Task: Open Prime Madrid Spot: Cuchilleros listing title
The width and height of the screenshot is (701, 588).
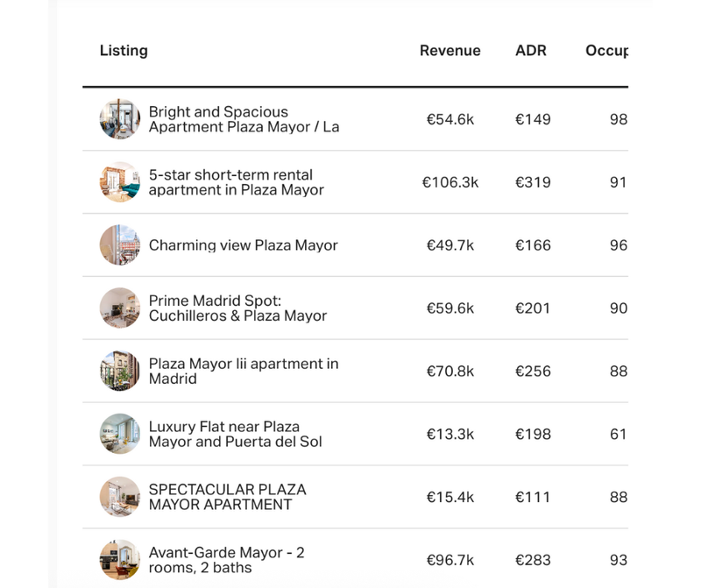Action: (237, 308)
